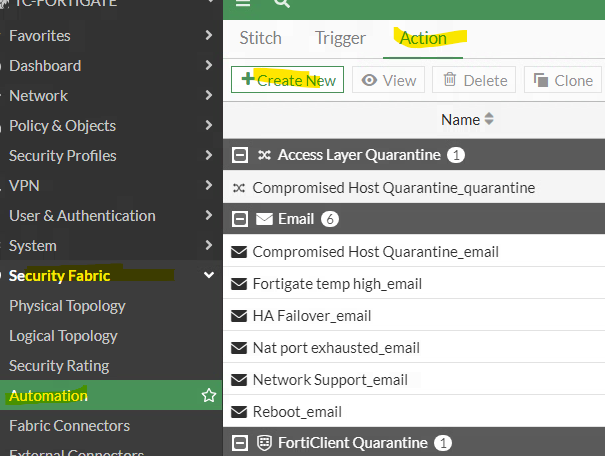Click envelope icon of Compromised Host Quarantine_email
Image resolution: width=605 pixels, height=456 pixels.
click(239, 252)
